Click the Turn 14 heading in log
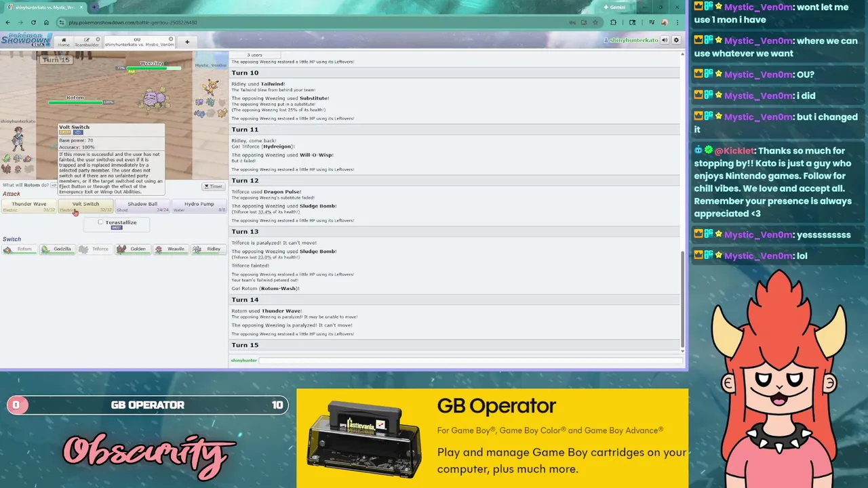 (x=245, y=300)
